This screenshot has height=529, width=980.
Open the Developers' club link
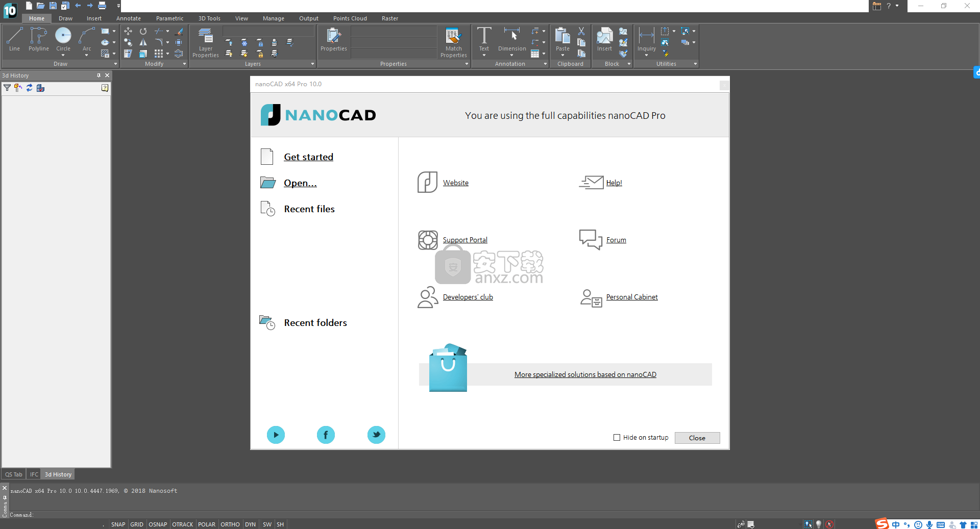point(468,297)
